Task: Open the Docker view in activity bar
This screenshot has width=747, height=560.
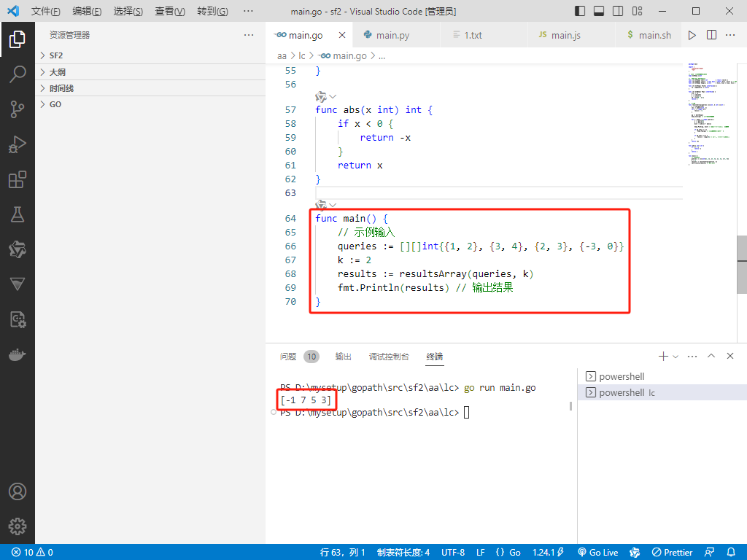Action: [18, 355]
